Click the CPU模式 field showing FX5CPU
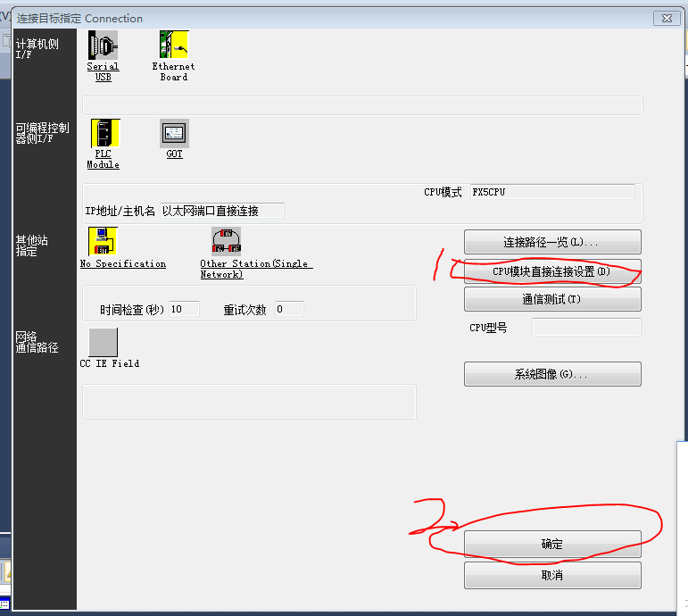This screenshot has height=616, width=688. click(552, 192)
